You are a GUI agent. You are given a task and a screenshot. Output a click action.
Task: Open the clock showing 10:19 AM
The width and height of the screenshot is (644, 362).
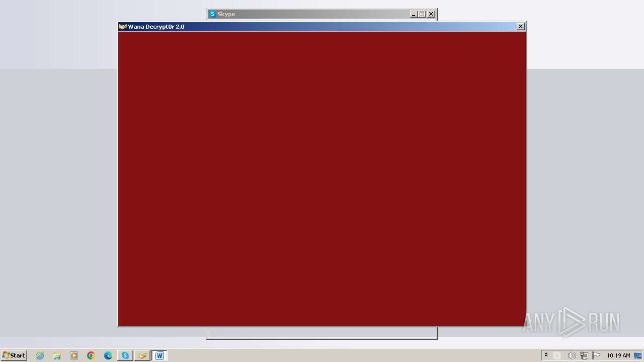(x=618, y=355)
